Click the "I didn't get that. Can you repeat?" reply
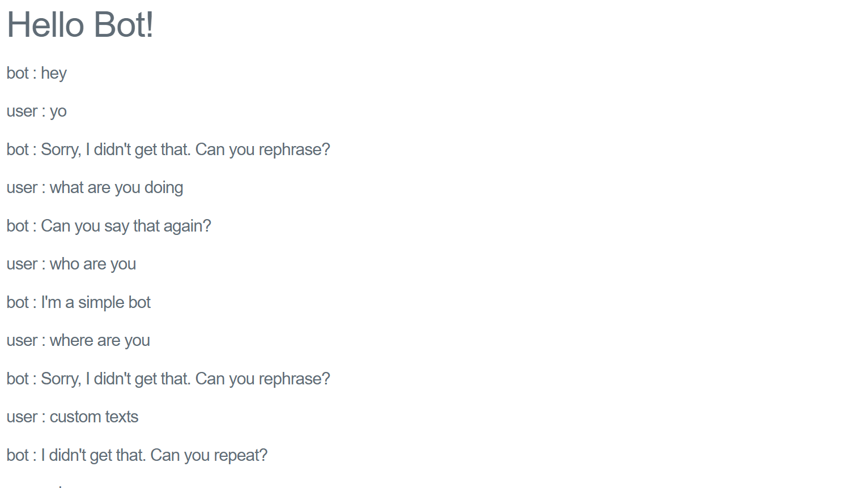The width and height of the screenshot is (868, 488). [x=137, y=455]
